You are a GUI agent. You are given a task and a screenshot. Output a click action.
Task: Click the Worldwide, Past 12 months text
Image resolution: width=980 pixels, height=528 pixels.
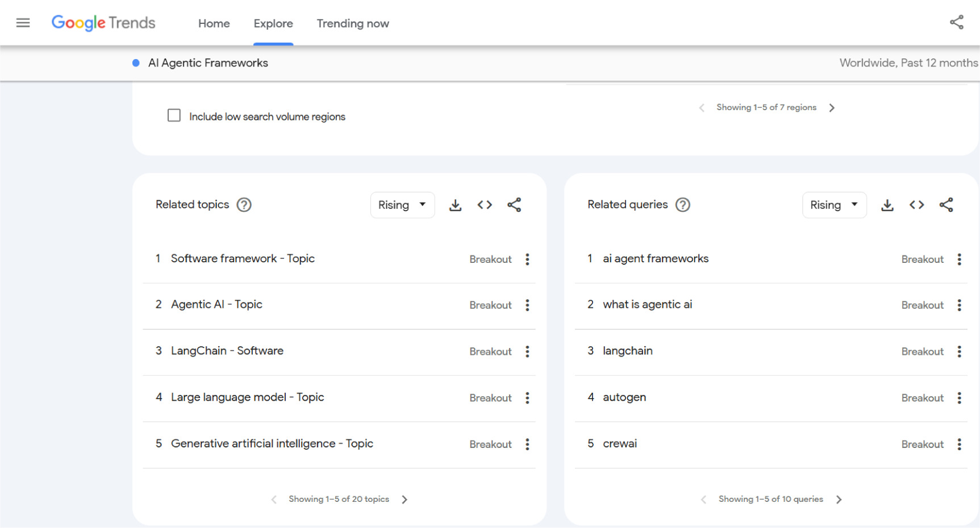[909, 63]
